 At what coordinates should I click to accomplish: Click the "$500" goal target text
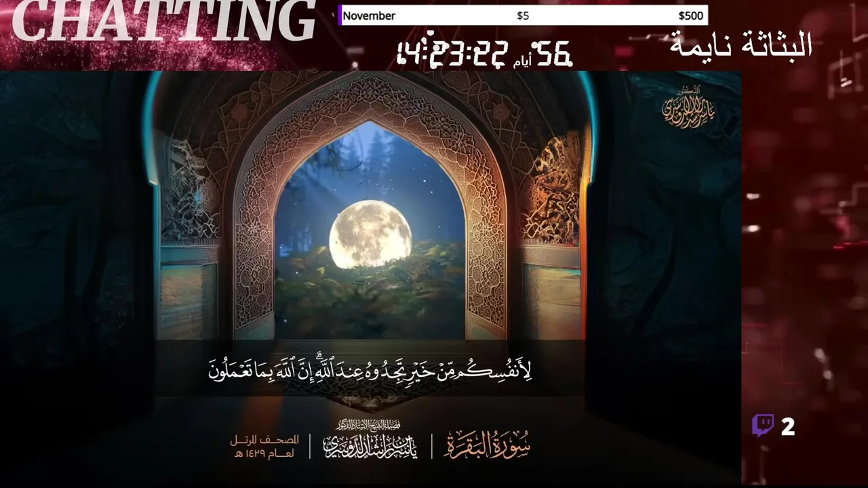tap(691, 16)
